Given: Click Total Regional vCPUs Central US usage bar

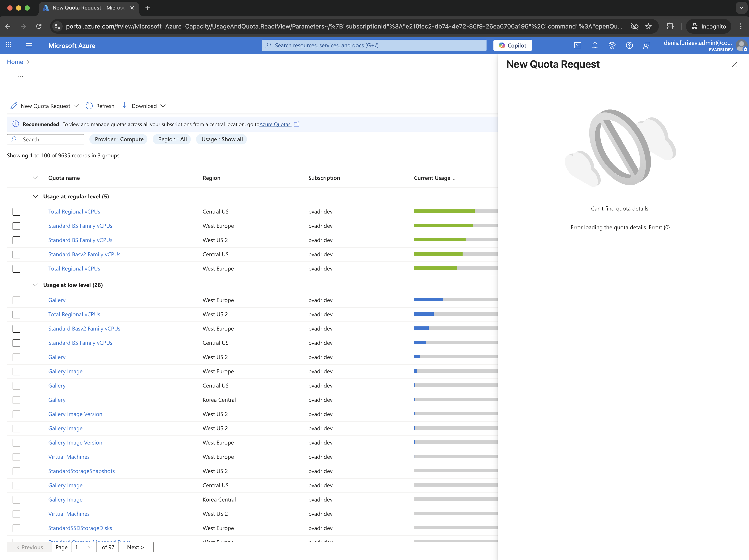Looking at the screenshot, I should pyautogui.click(x=455, y=211).
